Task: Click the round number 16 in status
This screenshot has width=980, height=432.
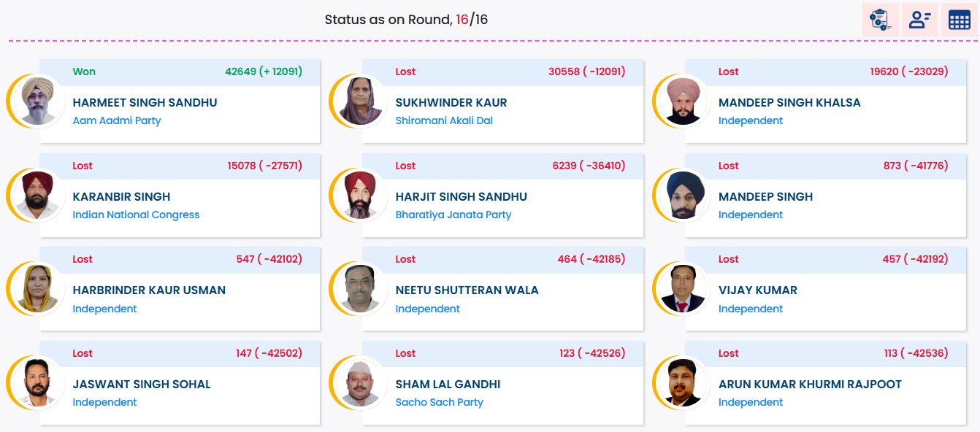Action: tap(462, 20)
